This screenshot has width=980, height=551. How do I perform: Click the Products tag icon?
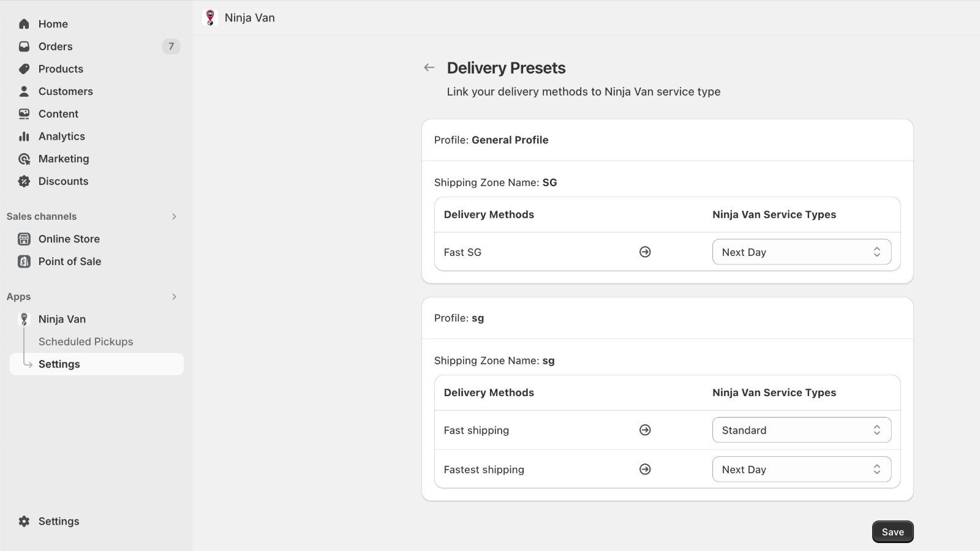pyautogui.click(x=24, y=69)
